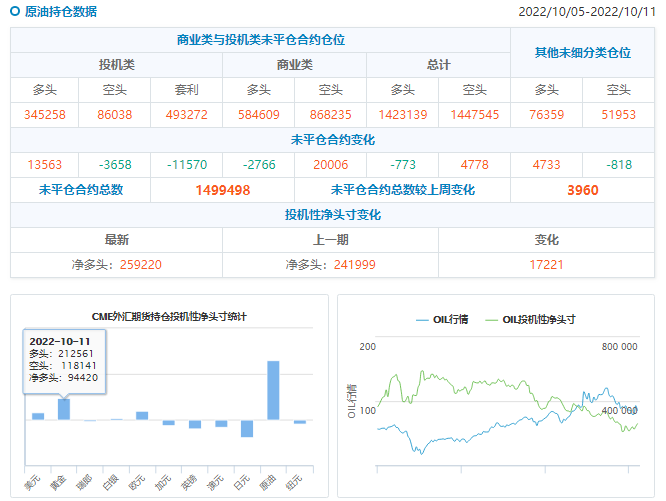Click the 未平仓合约总数 value 1499498
Image resolution: width=666 pixels, height=501 pixels.
pos(223,190)
